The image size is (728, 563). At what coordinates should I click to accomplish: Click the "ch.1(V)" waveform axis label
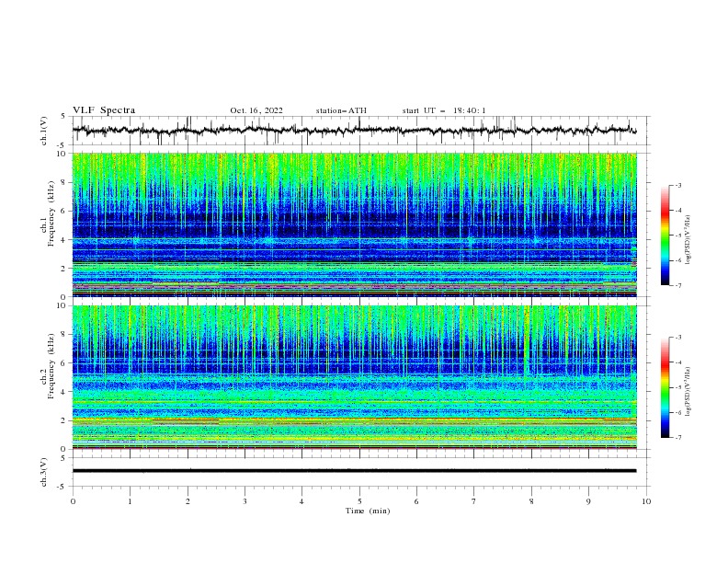tap(44, 131)
